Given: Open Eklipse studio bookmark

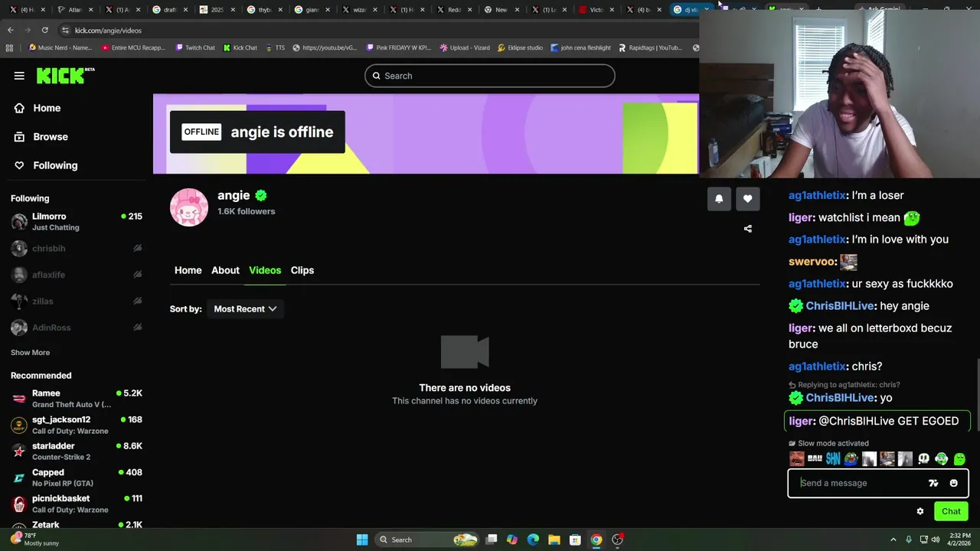Looking at the screenshot, I should [x=520, y=47].
